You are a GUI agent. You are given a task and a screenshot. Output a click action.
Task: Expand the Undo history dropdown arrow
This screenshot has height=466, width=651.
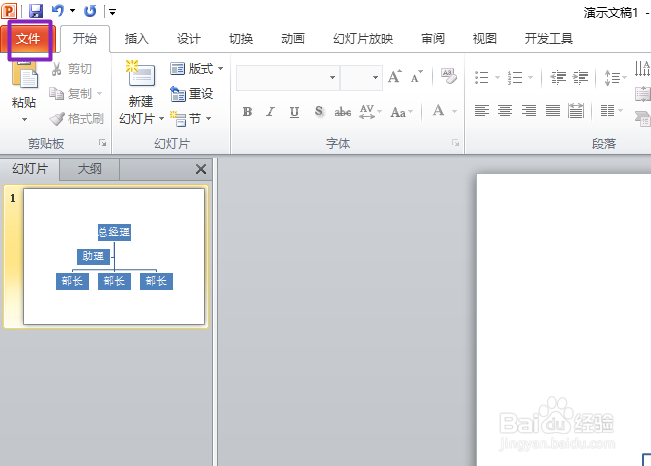point(72,11)
